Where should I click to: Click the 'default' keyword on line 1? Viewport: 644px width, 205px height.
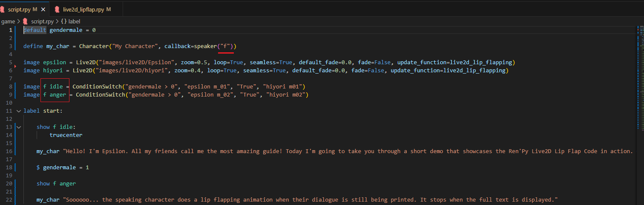coord(35,30)
